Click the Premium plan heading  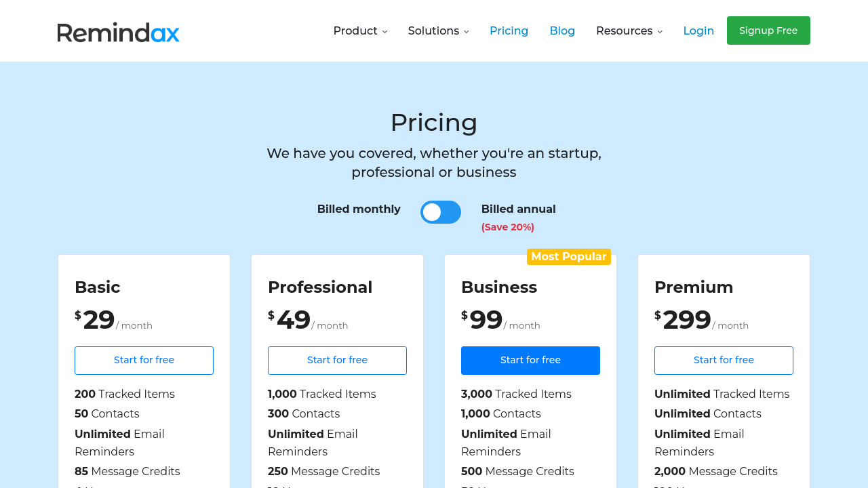point(694,287)
